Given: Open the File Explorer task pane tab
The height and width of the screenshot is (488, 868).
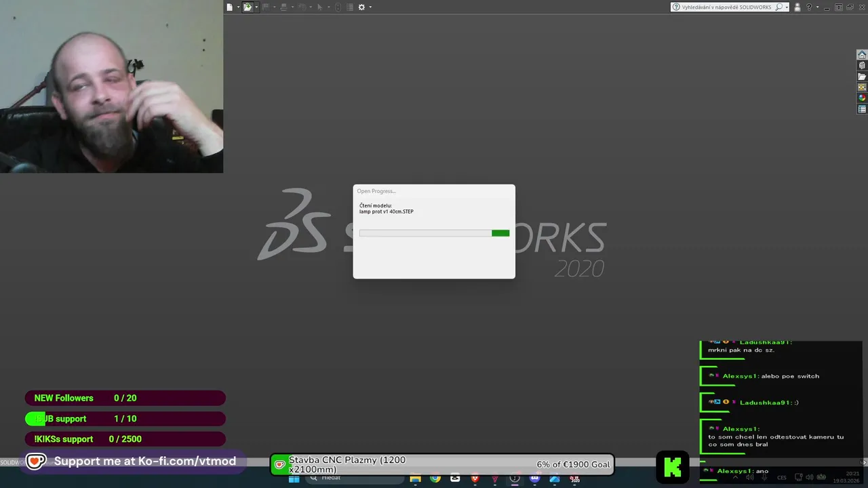Looking at the screenshot, I should point(862,77).
